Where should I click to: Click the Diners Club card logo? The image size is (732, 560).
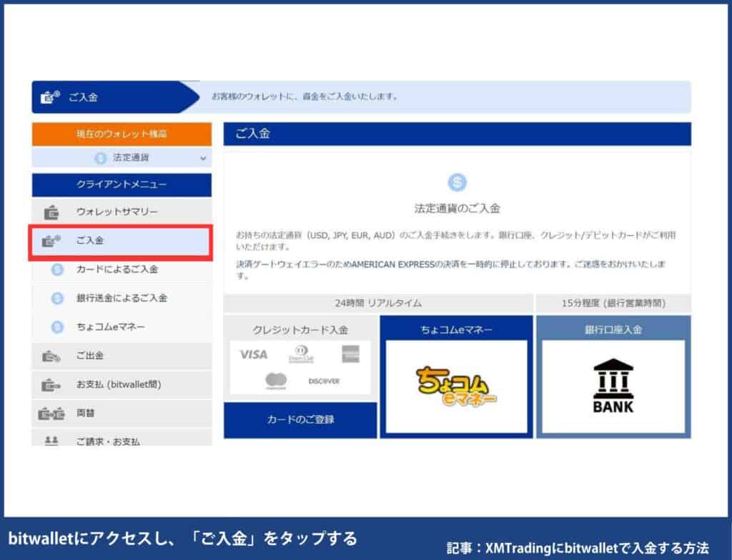click(x=301, y=354)
